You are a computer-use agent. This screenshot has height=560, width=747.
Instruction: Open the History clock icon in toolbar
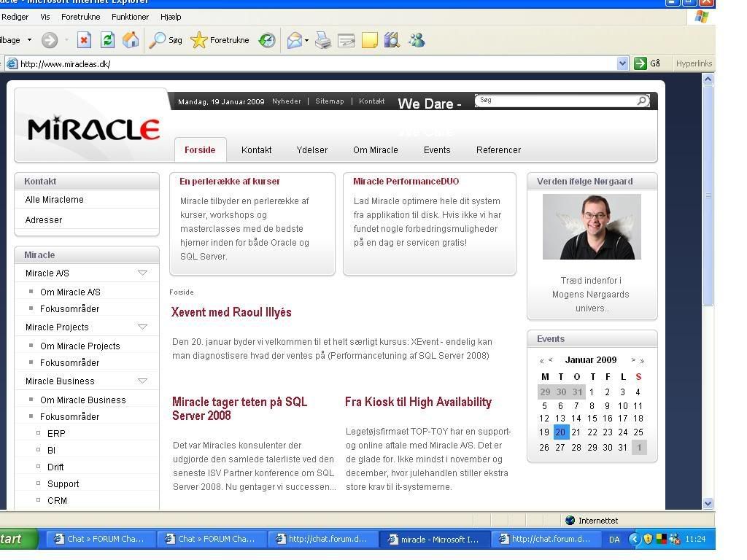[x=267, y=41]
